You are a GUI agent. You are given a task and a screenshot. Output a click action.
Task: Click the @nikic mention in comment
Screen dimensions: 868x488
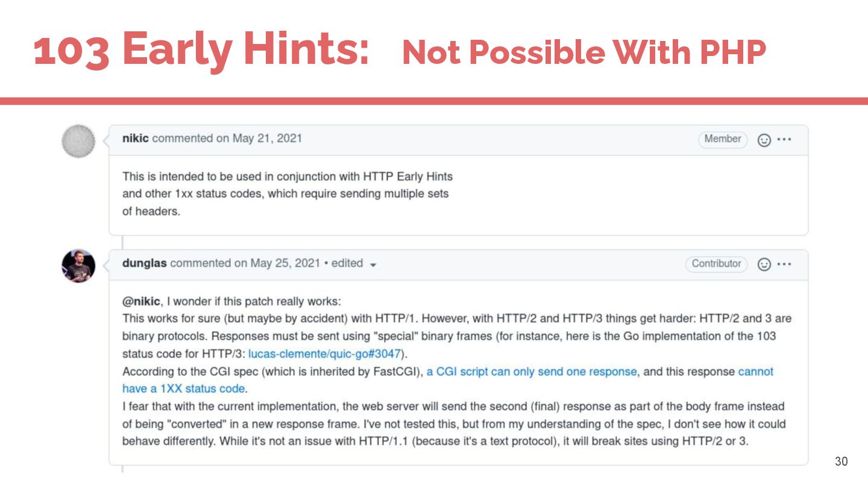pos(141,301)
